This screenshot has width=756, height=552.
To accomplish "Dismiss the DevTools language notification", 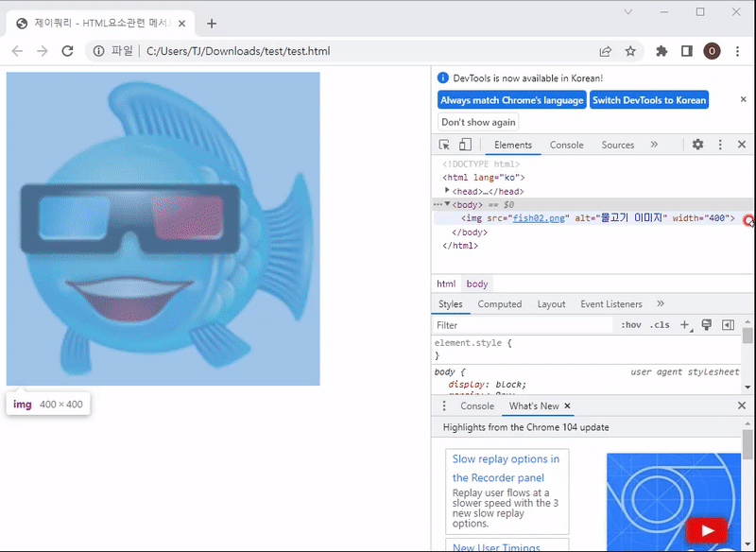I will pyautogui.click(x=744, y=99).
